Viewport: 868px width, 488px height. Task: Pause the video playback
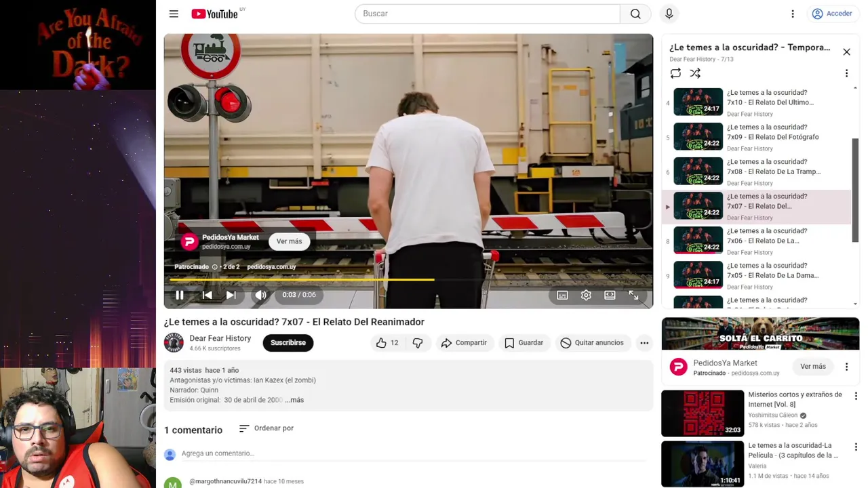coord(180,295)
